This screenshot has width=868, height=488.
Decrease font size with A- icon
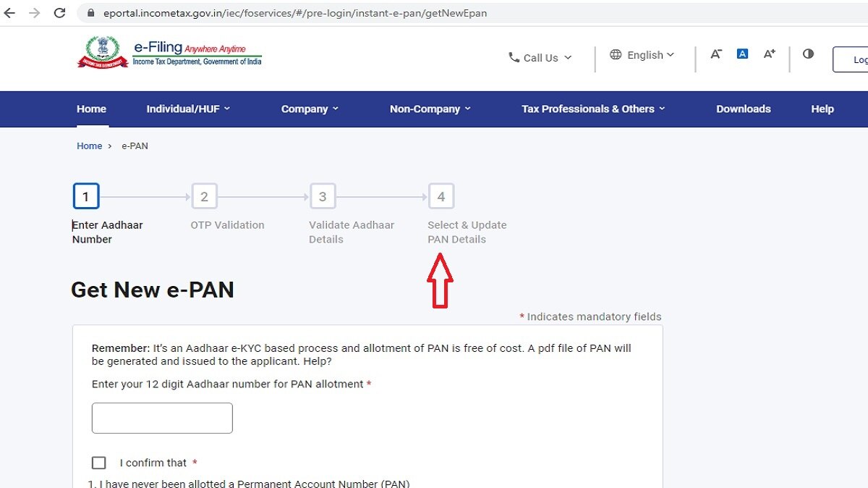click(x=716, y=54)
